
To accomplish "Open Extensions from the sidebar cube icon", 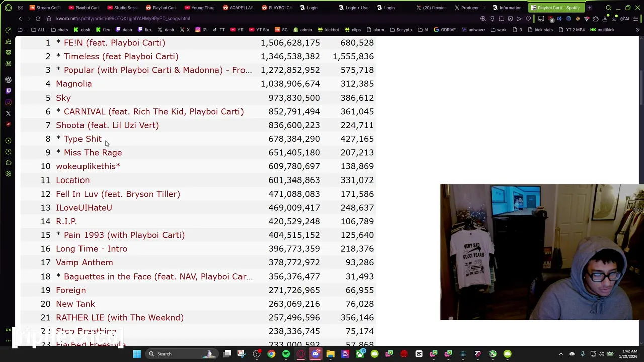I will click(8, 163).
